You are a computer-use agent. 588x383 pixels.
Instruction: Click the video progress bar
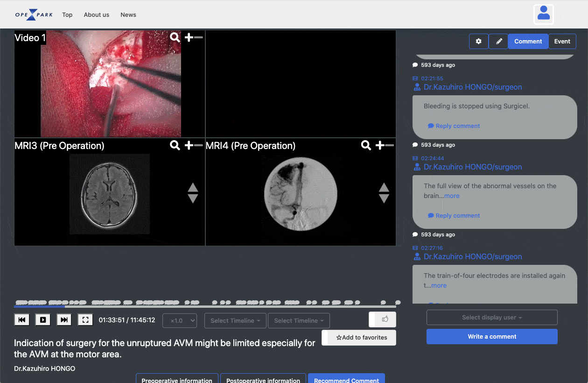(205, 306)
